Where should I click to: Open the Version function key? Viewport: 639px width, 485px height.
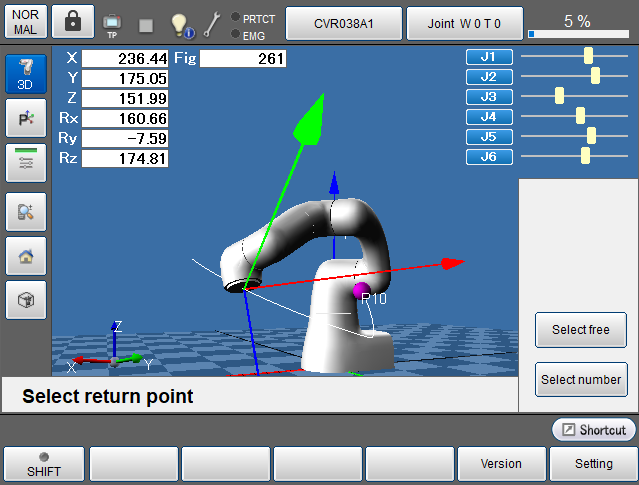tap(501, 464)
